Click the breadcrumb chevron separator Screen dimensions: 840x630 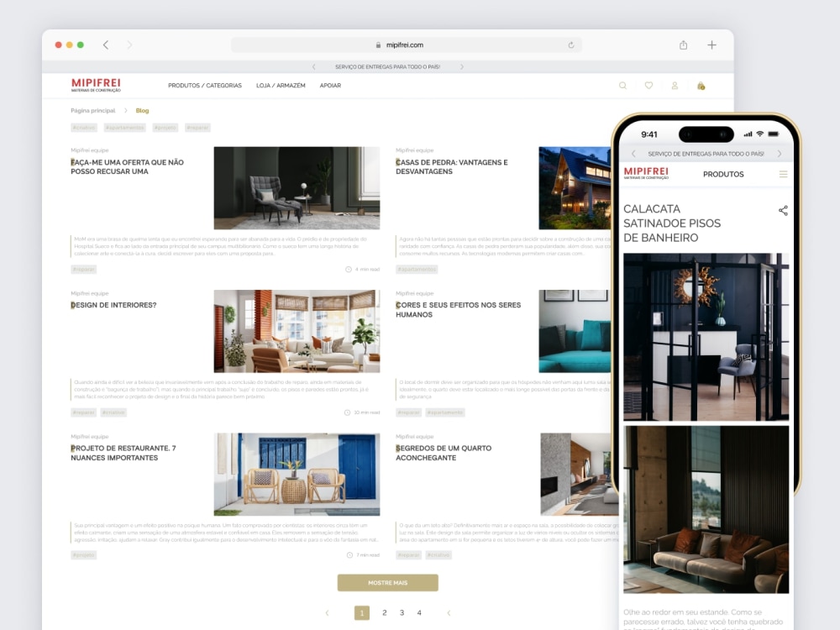click(x=126, y=111)
